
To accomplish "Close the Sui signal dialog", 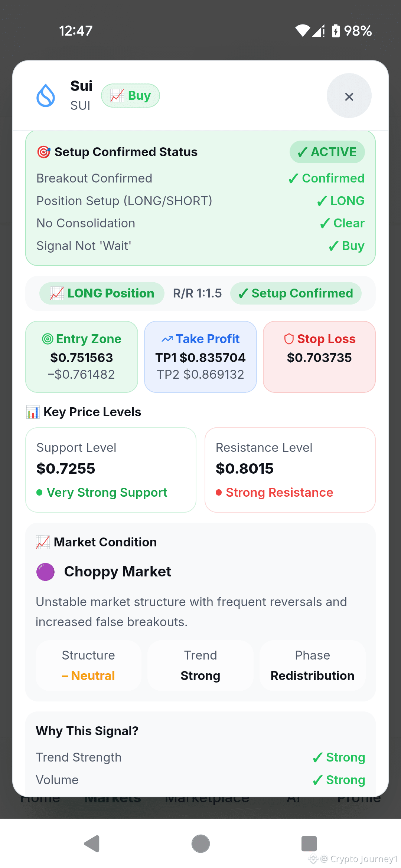I will pos(349,96).
